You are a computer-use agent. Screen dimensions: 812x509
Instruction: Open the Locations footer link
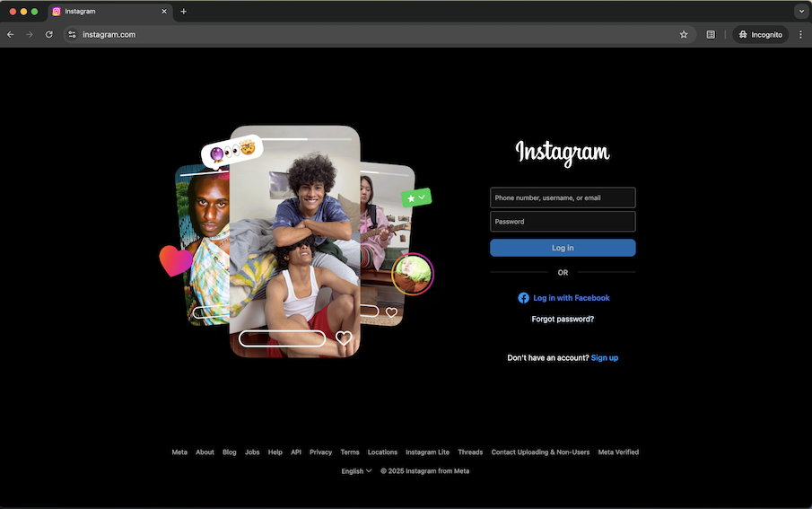(382, 452)
